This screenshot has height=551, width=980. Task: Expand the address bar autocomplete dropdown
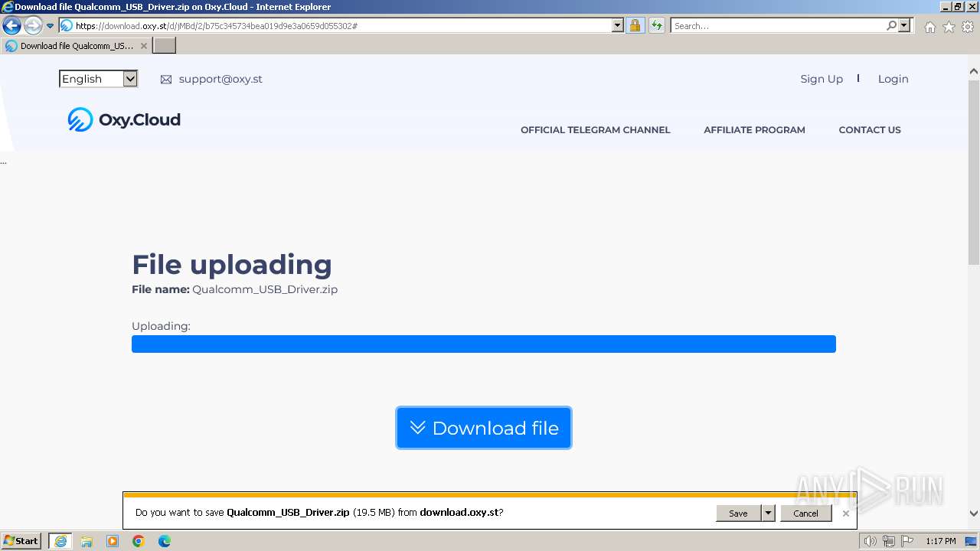618,26
